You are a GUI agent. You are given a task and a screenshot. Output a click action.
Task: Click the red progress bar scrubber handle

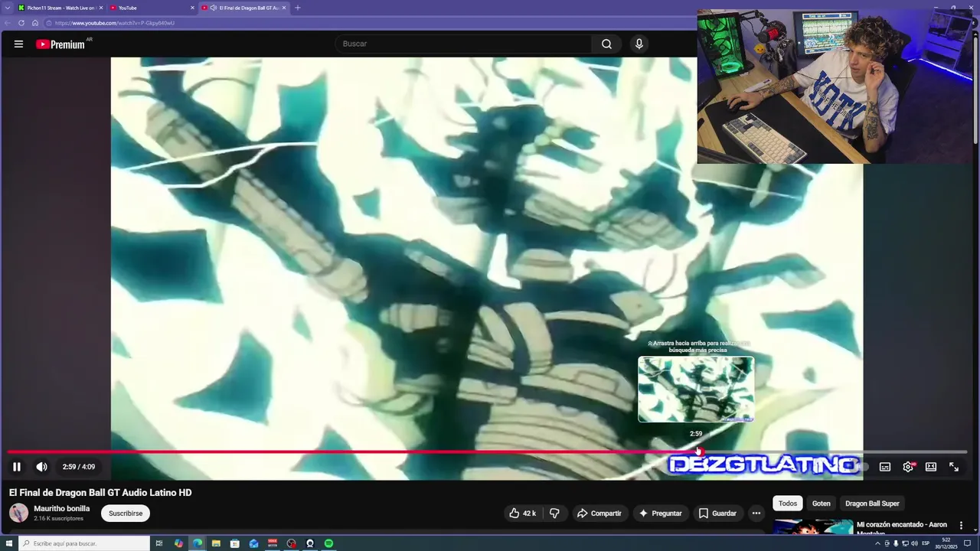699,452
